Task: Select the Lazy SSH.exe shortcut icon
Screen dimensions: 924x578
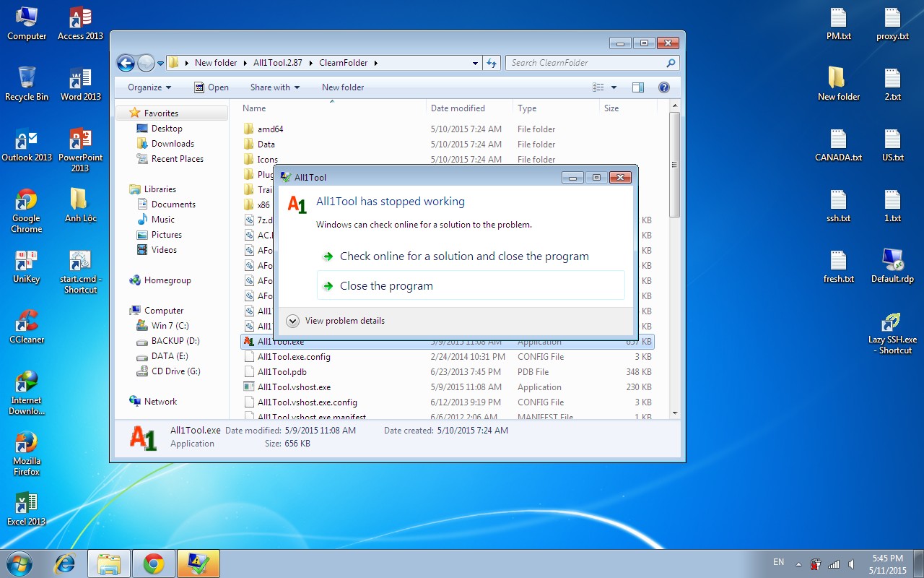Action: [x=892, y=332]
